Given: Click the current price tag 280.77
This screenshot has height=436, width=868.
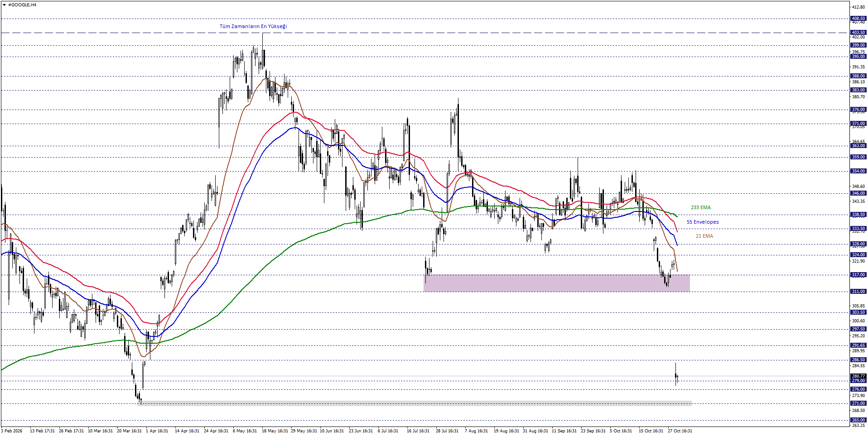Looking at the screenshot, I should (858, 376).
